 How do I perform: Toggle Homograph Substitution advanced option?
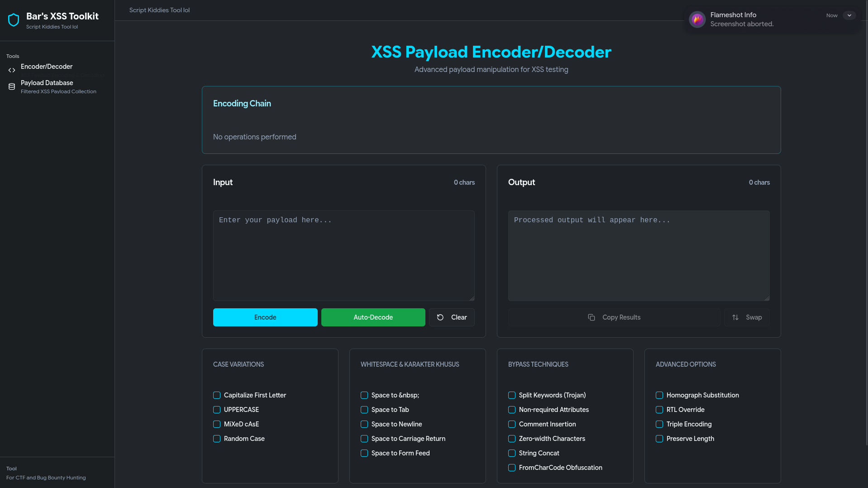point(659,395)
